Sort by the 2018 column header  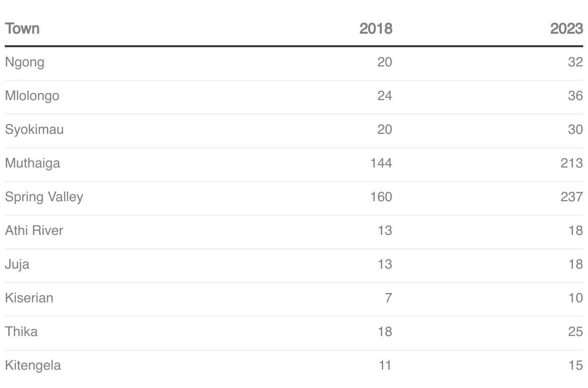(x=376, y=28)
